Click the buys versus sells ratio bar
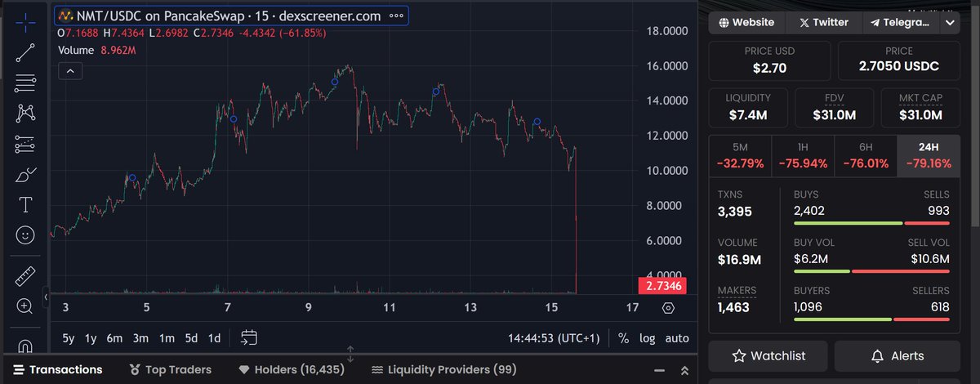This screenshot has width=980, height=384. pyautogui.click(x=871, y=223)
